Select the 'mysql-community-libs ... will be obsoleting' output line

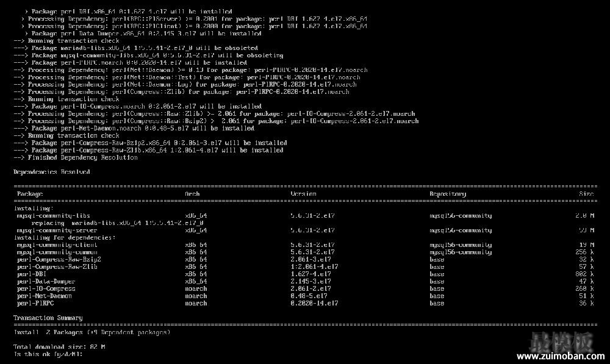coord(149,55)
